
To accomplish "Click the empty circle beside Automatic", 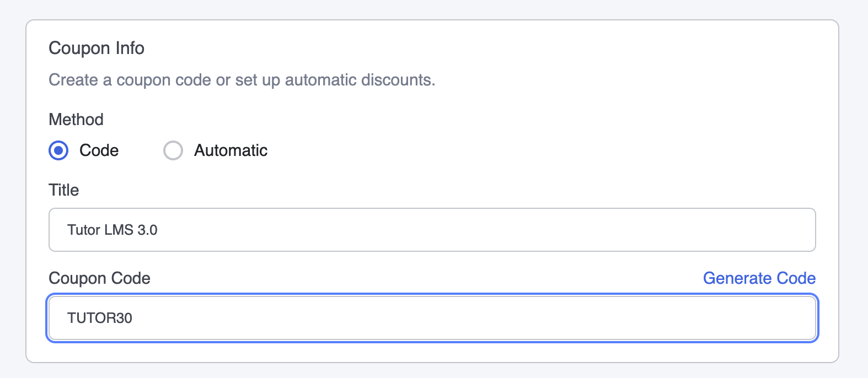I will pyautogui.click(x=173, y=150).
